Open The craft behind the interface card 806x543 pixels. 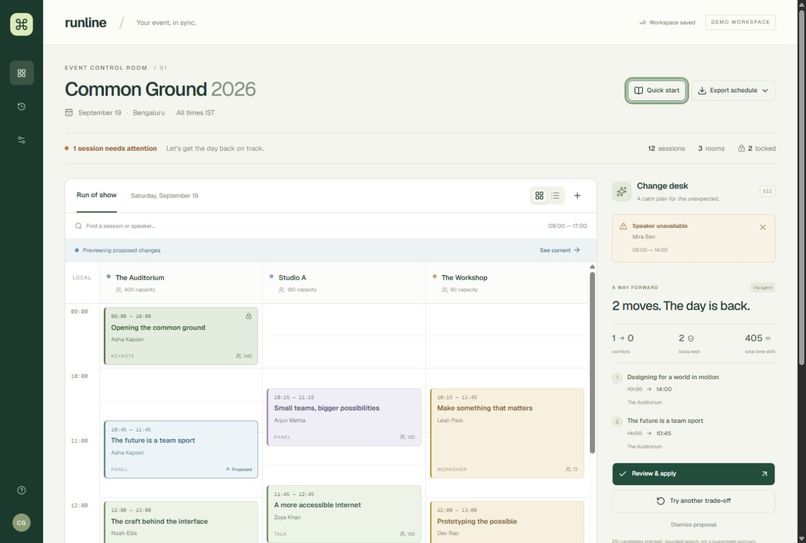[x=181, y=522]
